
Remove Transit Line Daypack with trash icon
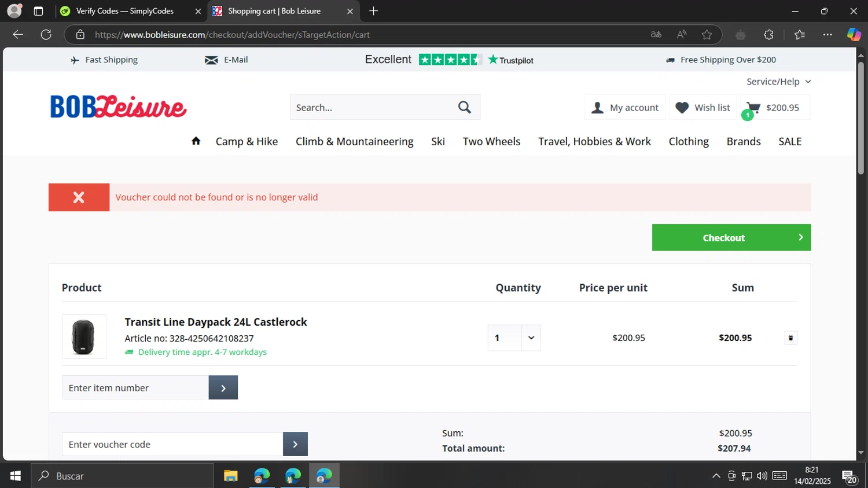[x=790, y=338]
